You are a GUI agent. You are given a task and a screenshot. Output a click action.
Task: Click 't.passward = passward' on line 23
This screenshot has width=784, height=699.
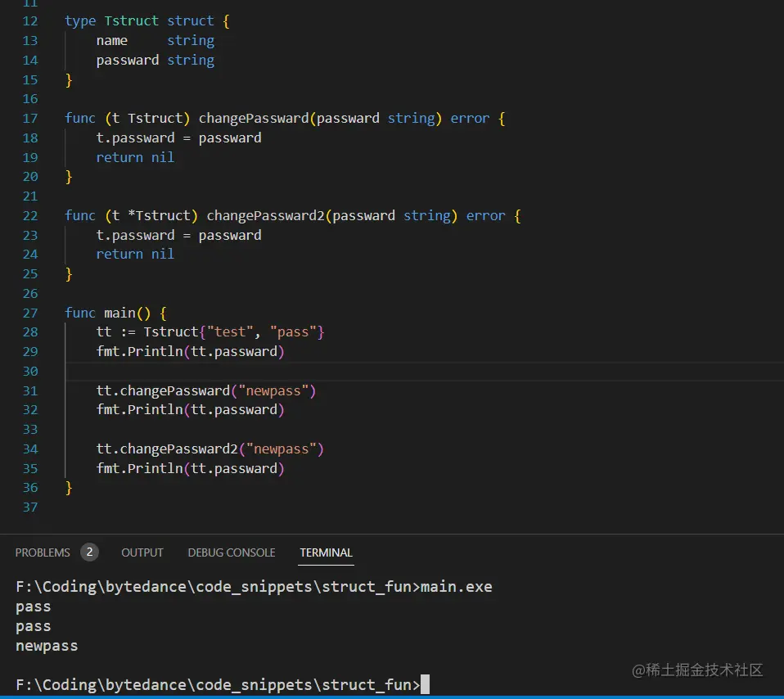178,236
